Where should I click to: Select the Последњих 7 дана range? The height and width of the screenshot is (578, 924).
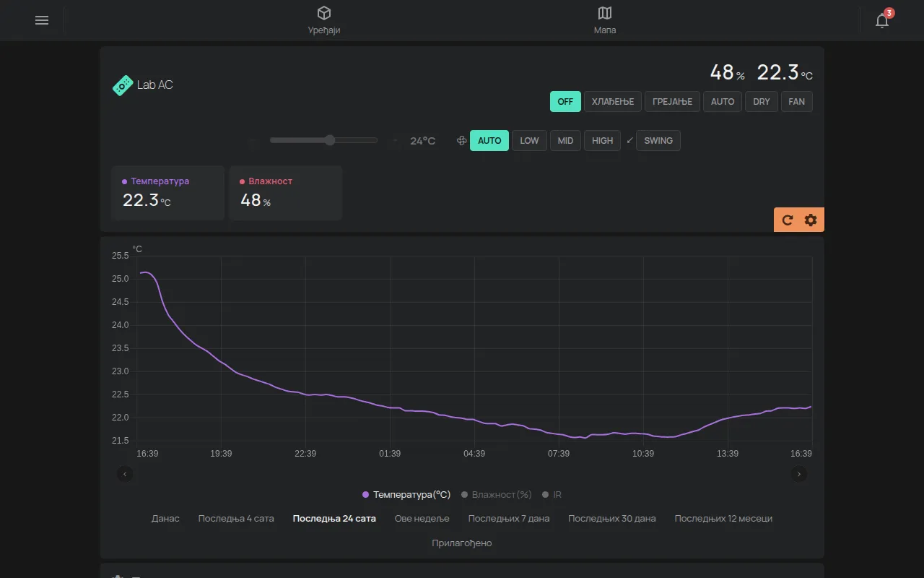tap(509, 519)
